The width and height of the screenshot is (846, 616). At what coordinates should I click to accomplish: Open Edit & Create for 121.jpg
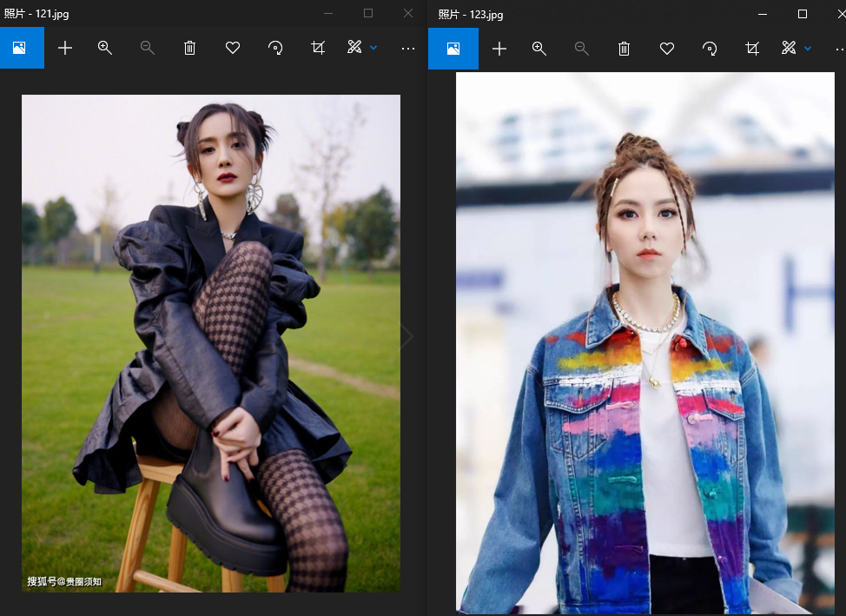pos(354,48)
